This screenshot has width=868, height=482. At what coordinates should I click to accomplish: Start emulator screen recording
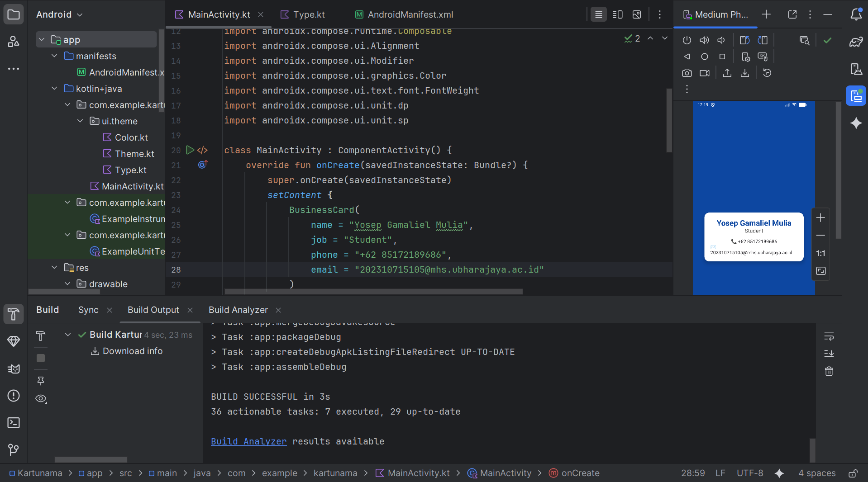point(704,73)
